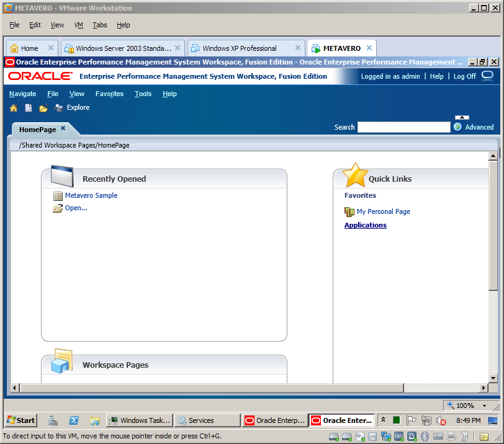Viewport: 504px width, 444px height.
Task: Click into the Search input field
Action: tap(404, 127)
